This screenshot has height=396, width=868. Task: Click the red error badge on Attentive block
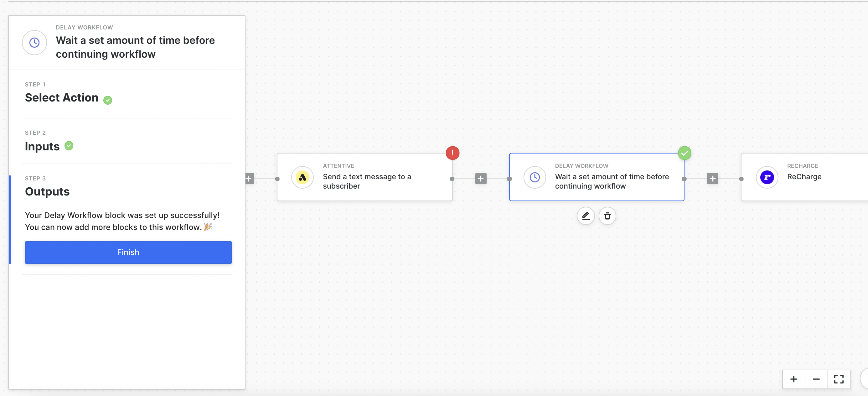pyautogui.click(x=452, y=153)
